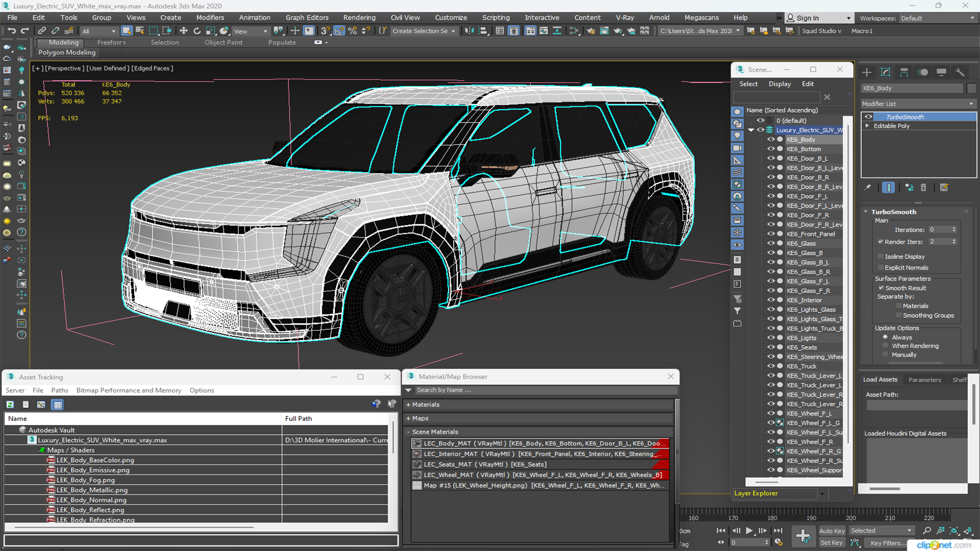Open the selection filter All dropdown
Image resolution: width=980 pixels, height=551 pixels.
tap(99, 31)
